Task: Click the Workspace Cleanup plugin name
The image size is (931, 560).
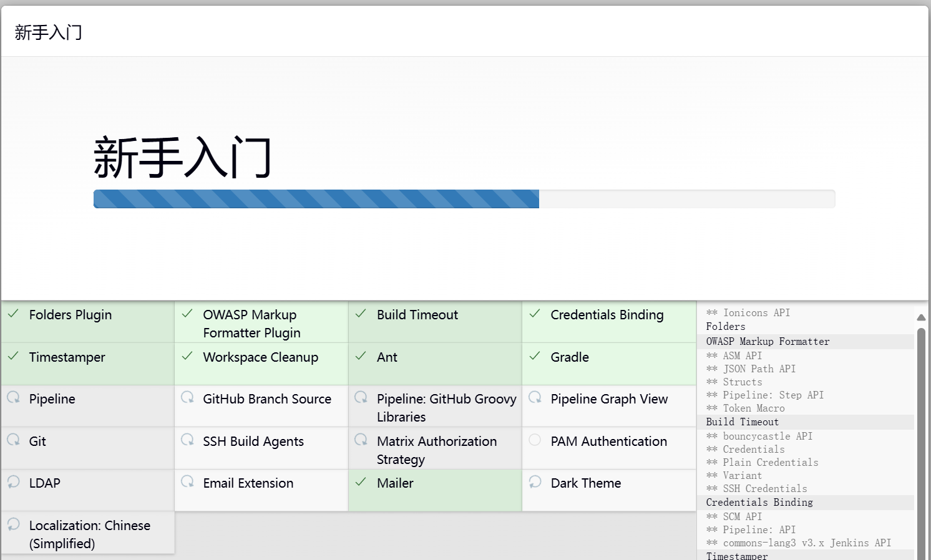Action: click(260, 357)
